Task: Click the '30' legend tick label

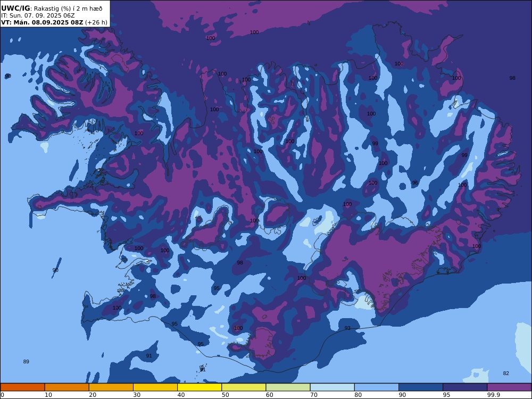Action: click(x=137, y=395)
